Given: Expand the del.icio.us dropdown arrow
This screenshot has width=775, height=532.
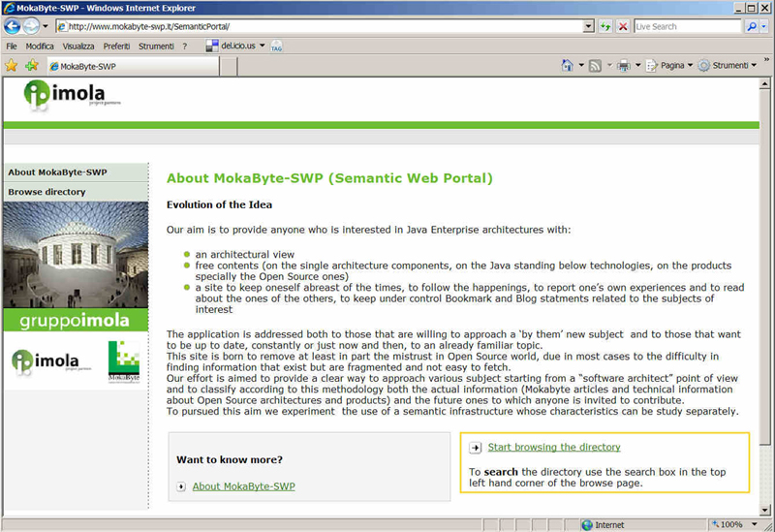Looking at the screenshot, I should click(262, 46).
